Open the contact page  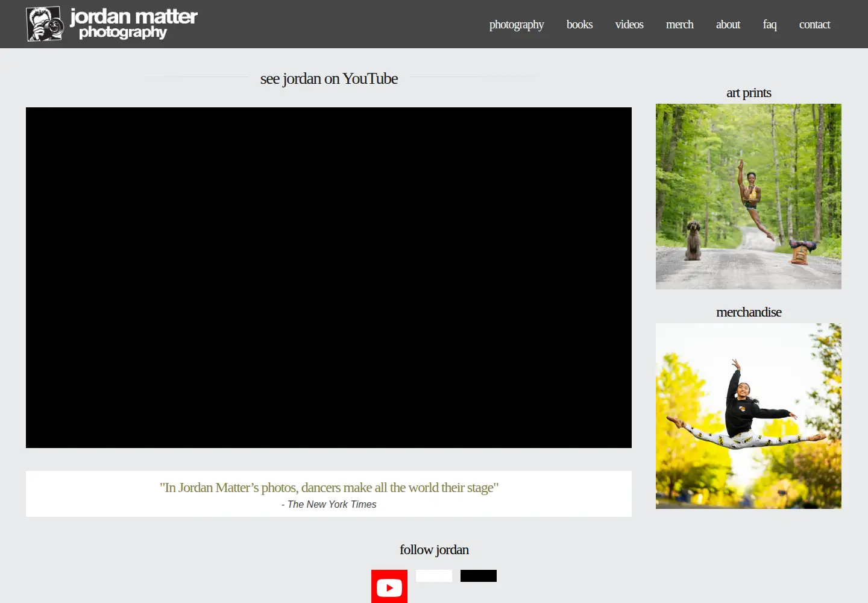[814, 25]
